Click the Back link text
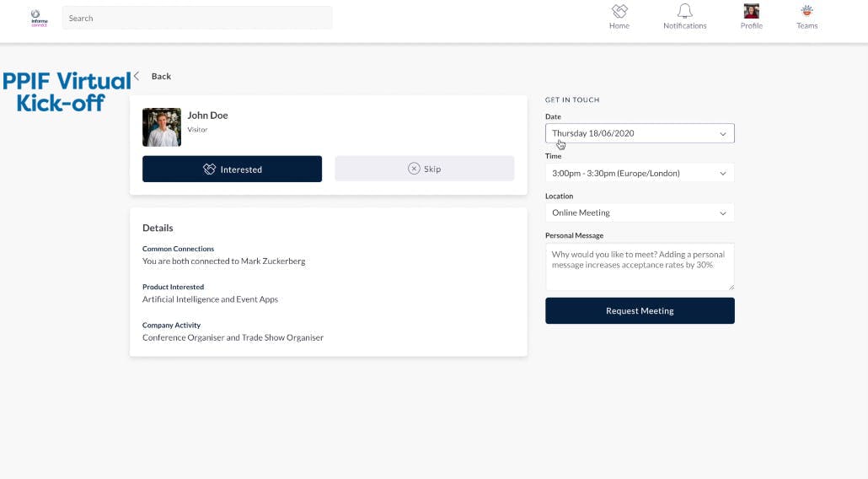Image resolution: width=868 pixels, height=479 pixels. 161,77
